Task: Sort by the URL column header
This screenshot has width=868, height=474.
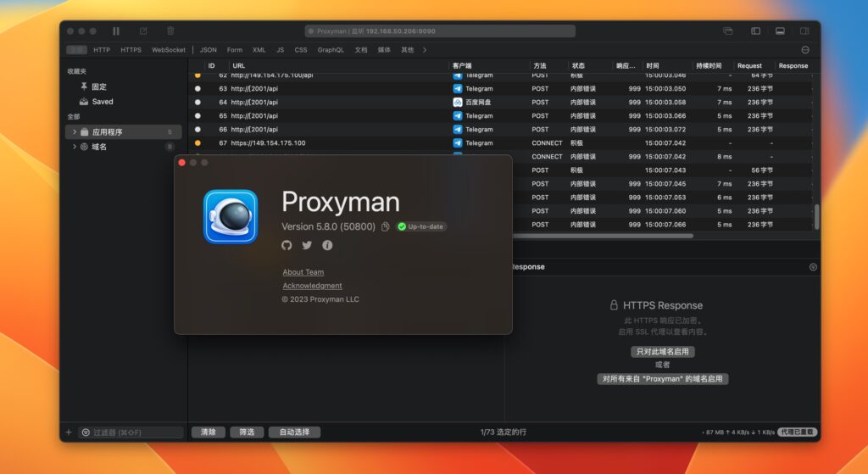Action: click(238, 65)
